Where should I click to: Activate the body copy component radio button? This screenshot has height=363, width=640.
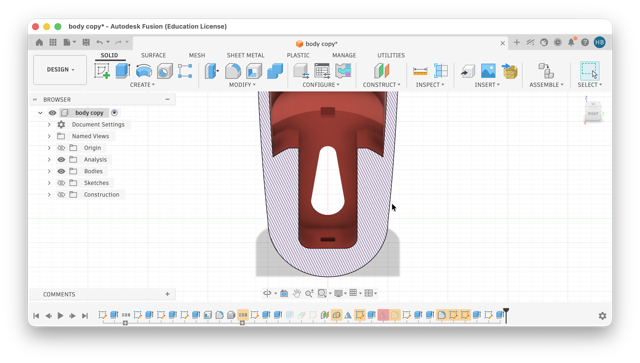(x=114, y=113)
